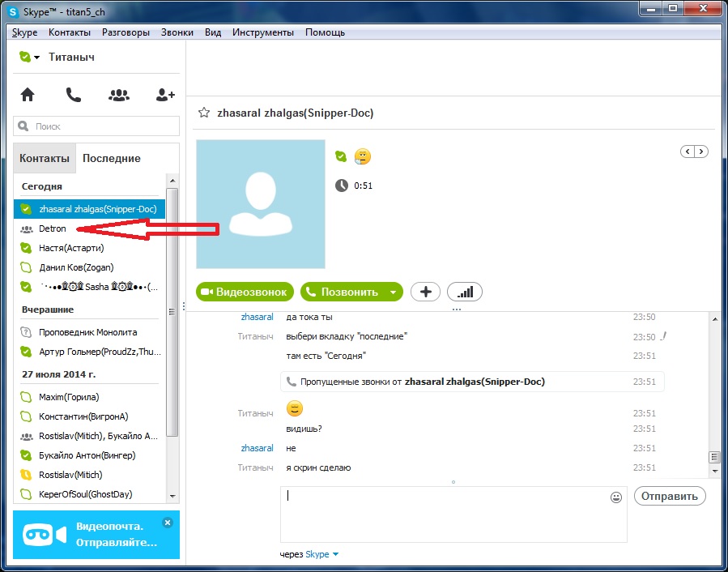The image size is (728, 572).
Task: Click next arrow in profile panel
Action: pos(701,152)
